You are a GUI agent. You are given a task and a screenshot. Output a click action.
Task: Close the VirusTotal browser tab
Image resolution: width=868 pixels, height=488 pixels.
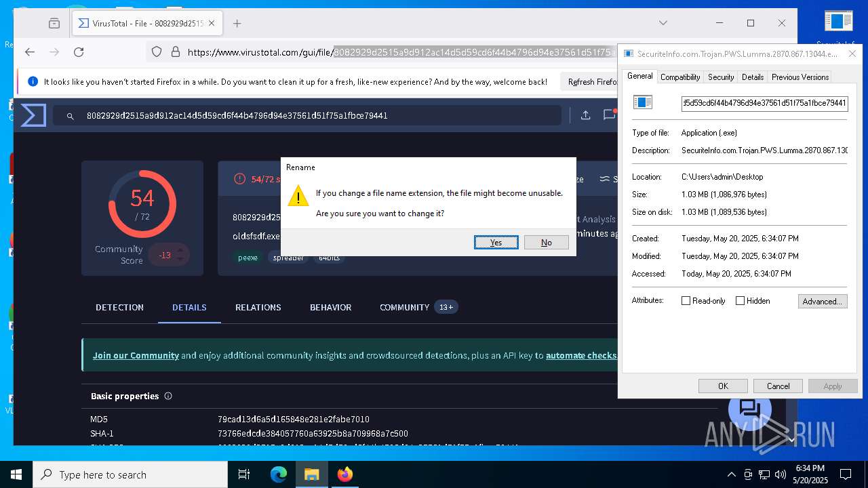pyautogui.click(x=212, y=23)
